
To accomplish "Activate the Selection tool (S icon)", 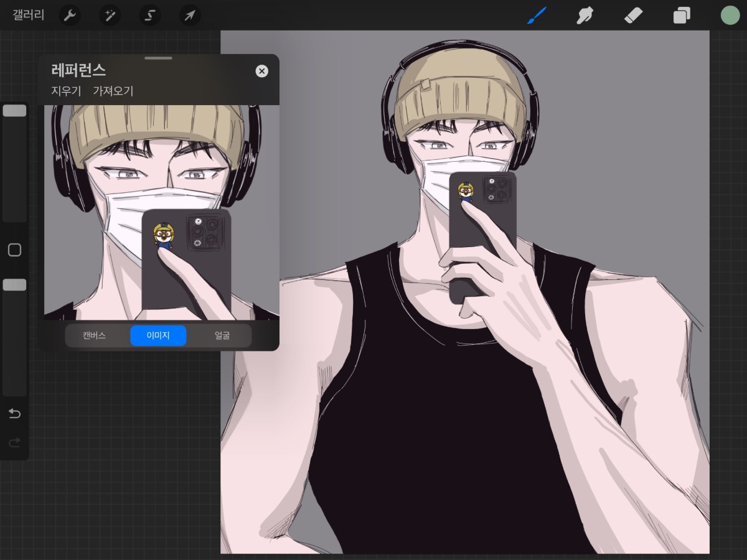I will point(149,15).
